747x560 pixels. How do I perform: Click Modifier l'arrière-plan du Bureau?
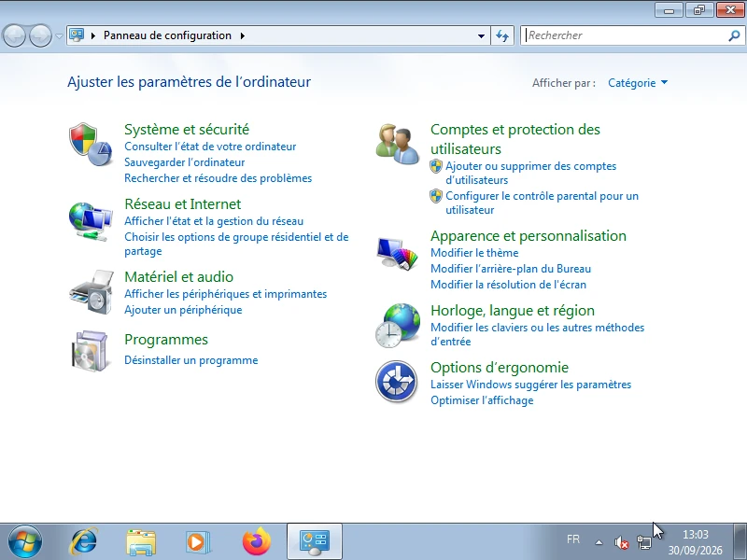(x=511, y=269)
